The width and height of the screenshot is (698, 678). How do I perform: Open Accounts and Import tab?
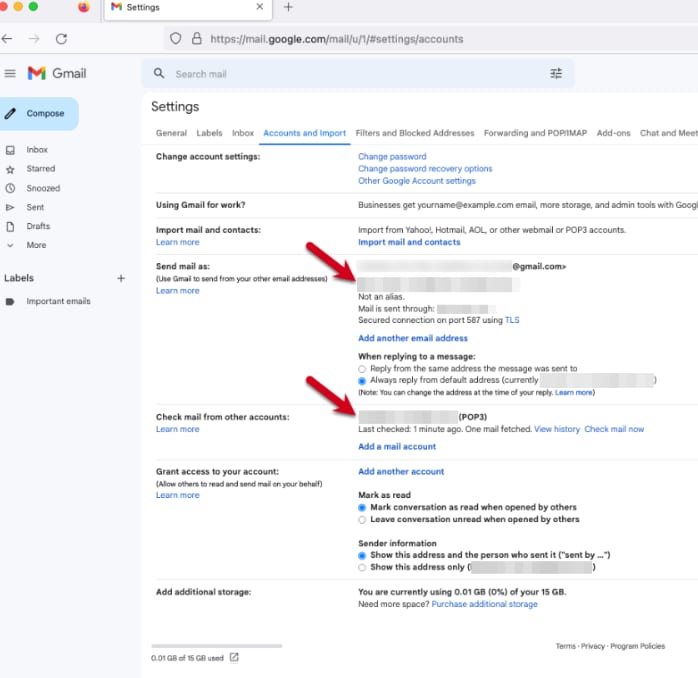[304, 133]
